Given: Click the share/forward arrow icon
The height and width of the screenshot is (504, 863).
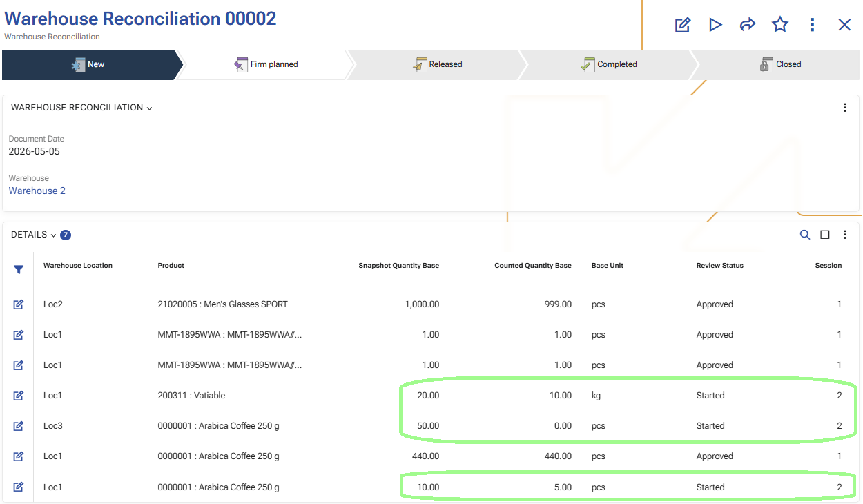Looking at the screenshot, I should click(747, 25).
